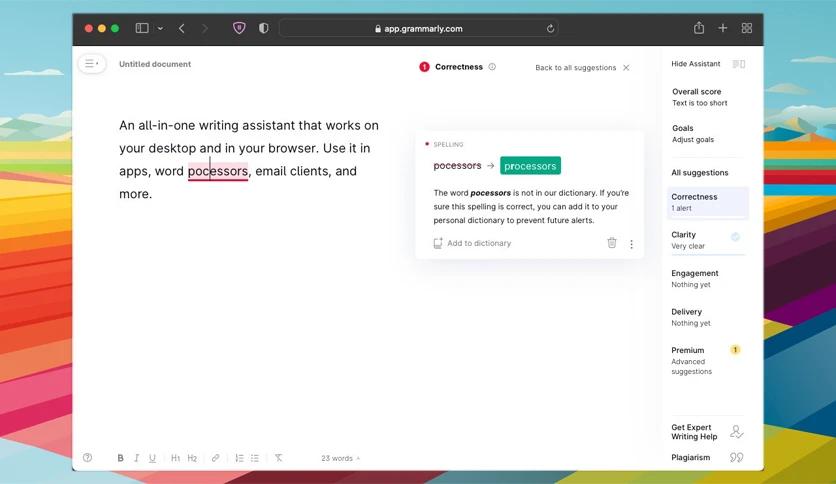Apply Heading 1 style
Viewport: 836px width, 484px height.
click(175, 458)
